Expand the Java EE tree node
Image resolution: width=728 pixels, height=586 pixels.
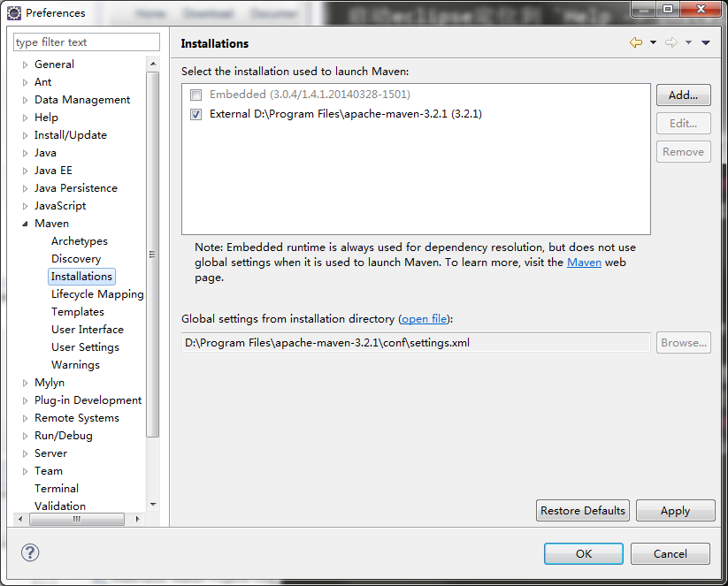(26, 171)
